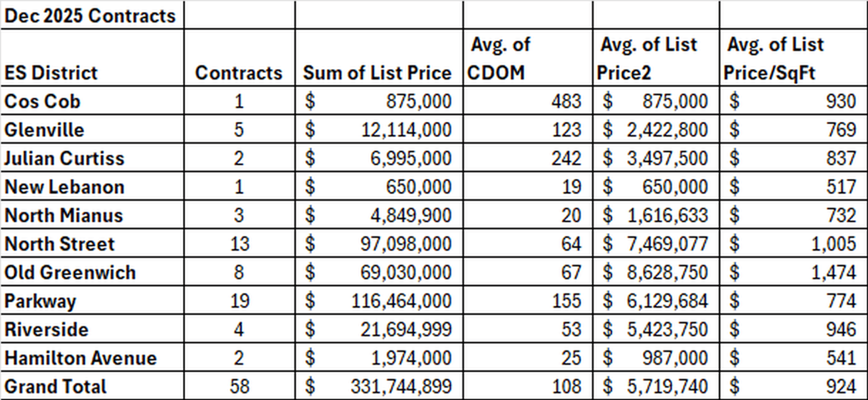Click the Avg. of CDOM header

tap(499, 59)
